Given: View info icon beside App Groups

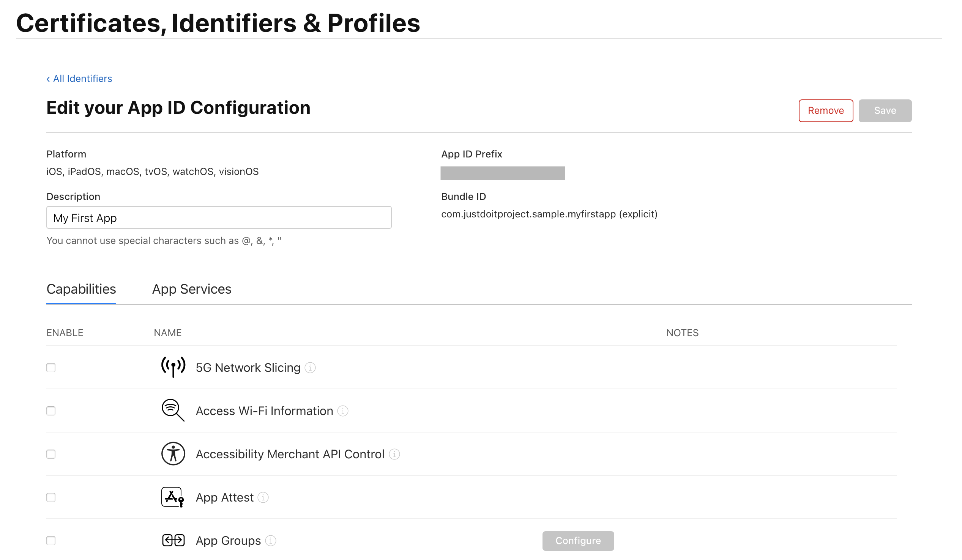Looking at the screenshot, I should click(271, 541).
